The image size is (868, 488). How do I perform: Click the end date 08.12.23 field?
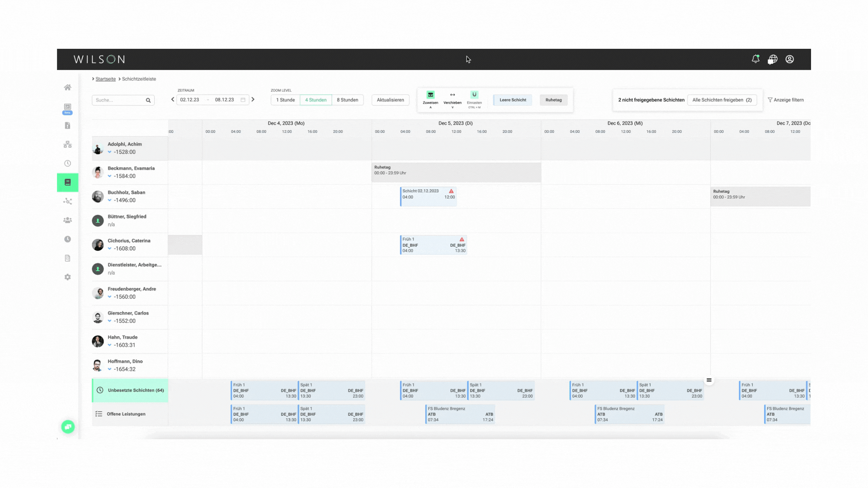225,100
